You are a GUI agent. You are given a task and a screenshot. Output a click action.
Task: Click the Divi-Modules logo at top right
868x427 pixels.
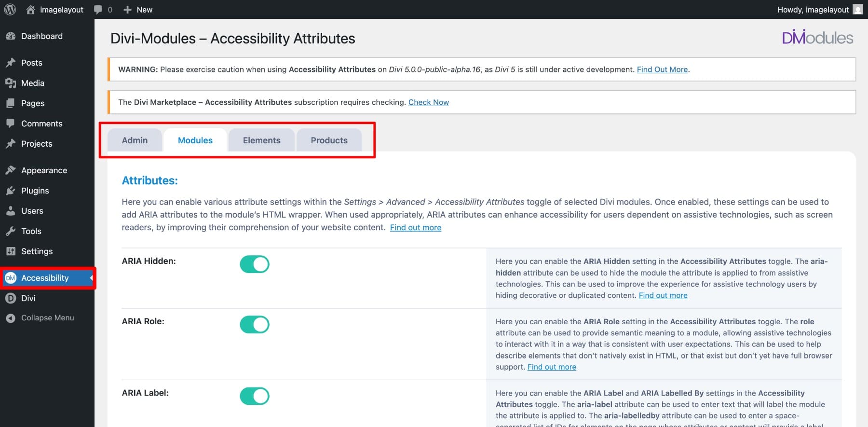click(817, 38)
